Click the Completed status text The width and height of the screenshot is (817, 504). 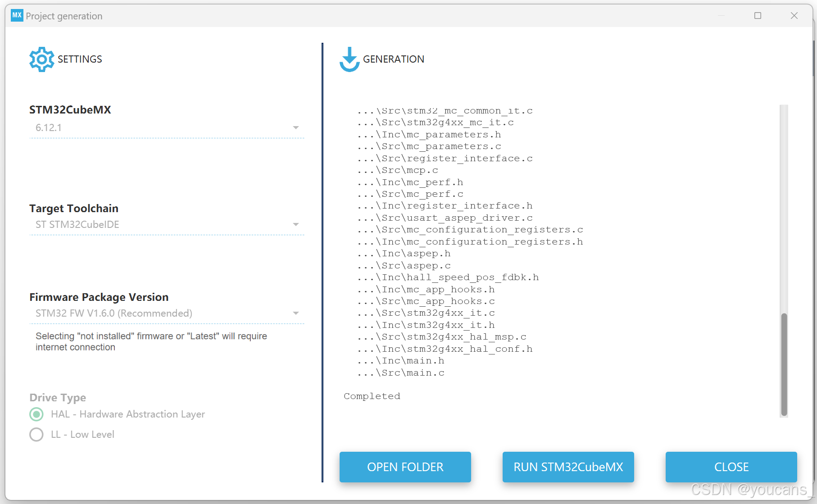click(372, 396)
